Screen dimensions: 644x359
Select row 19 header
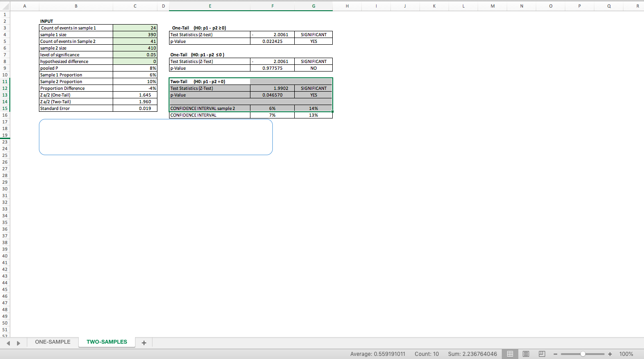pyautogui.click(x=5, y=135)
